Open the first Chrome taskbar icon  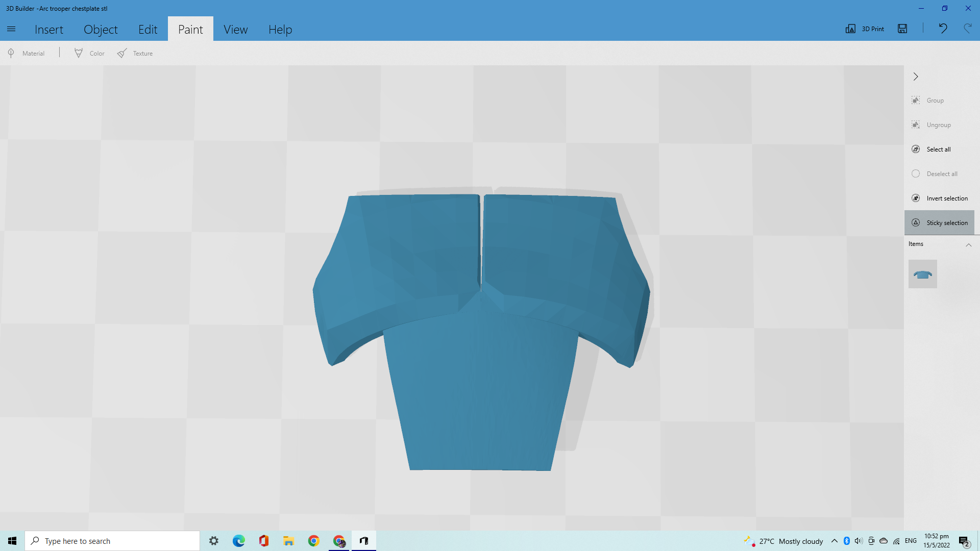coord(314,541)
